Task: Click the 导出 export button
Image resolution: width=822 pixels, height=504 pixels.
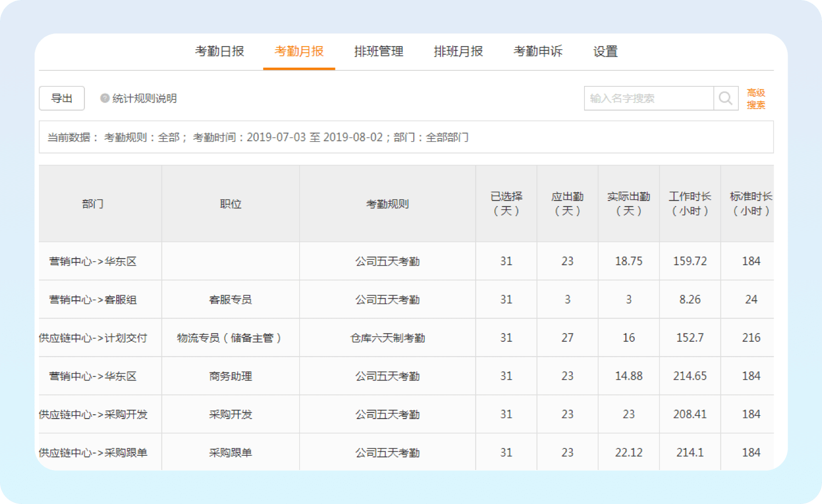Action: tap(62, 99)
